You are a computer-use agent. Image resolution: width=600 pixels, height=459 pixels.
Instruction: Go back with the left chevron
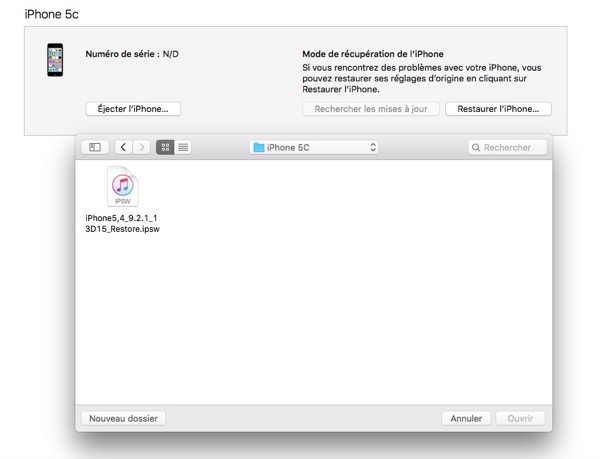click(x=124, y=147)
